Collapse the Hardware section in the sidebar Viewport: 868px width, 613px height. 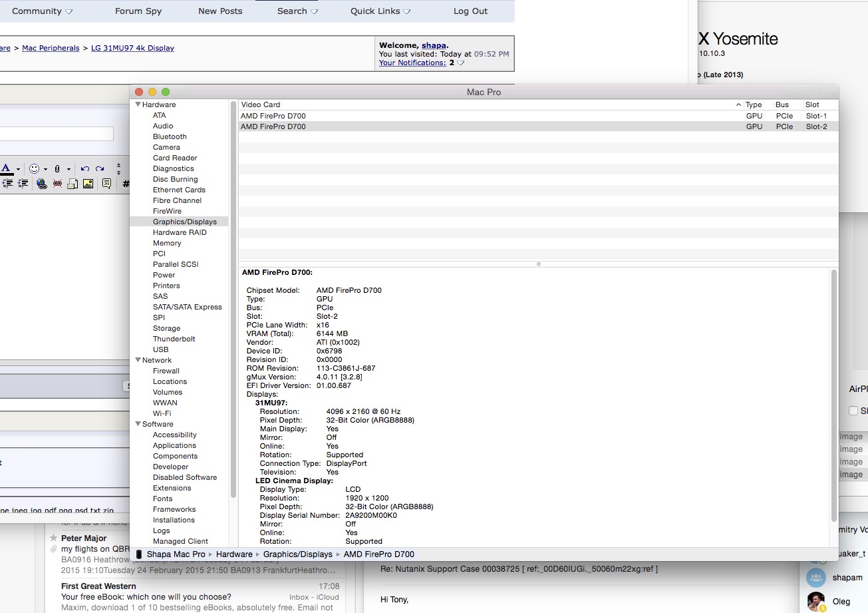point(138,104)
